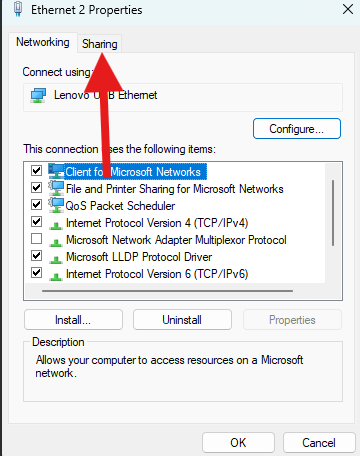The image size is (360, 456).
Task: Click the Lenovo USB Ethernet adapter icon
Action: [x=38, y=96]
